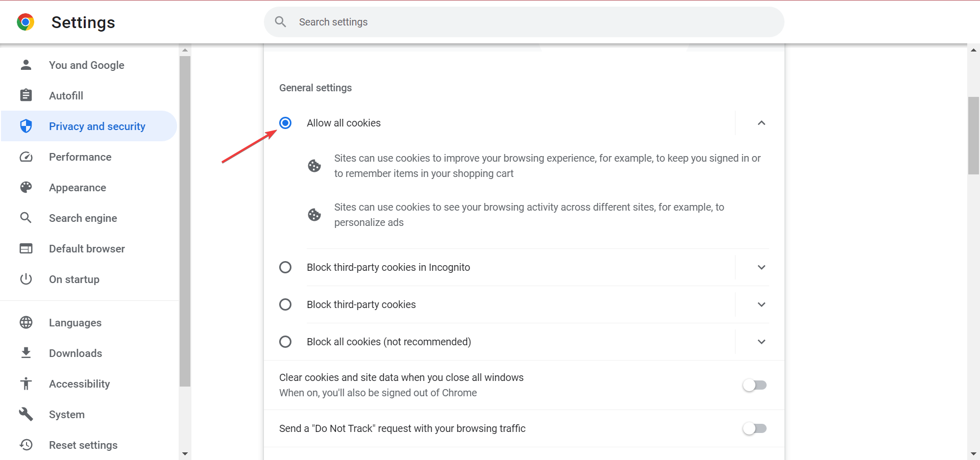Viewport: 980px width, 460px height.
Task: Click the On startup power icon
Action: [x=26, y=279]
